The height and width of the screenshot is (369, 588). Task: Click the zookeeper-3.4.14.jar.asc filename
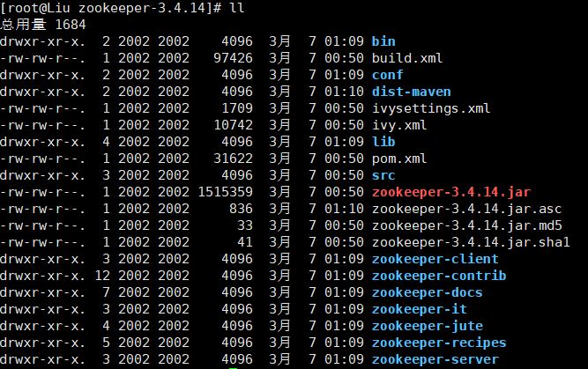coord(467,209)
